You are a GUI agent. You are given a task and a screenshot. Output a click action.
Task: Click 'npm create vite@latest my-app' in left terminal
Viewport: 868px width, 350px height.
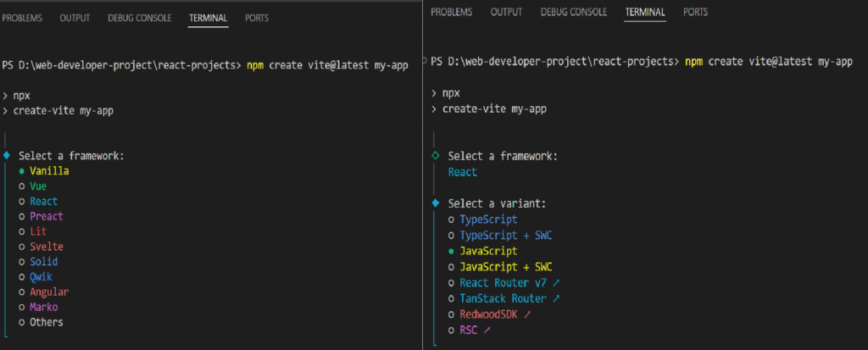pos(327,66)
